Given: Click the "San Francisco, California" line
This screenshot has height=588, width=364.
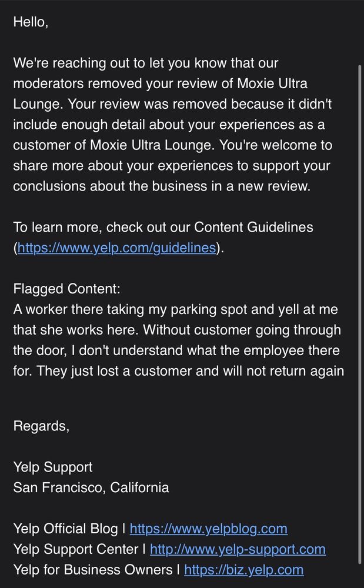Looking at the screenshot, I should click(x=91, y=487).
